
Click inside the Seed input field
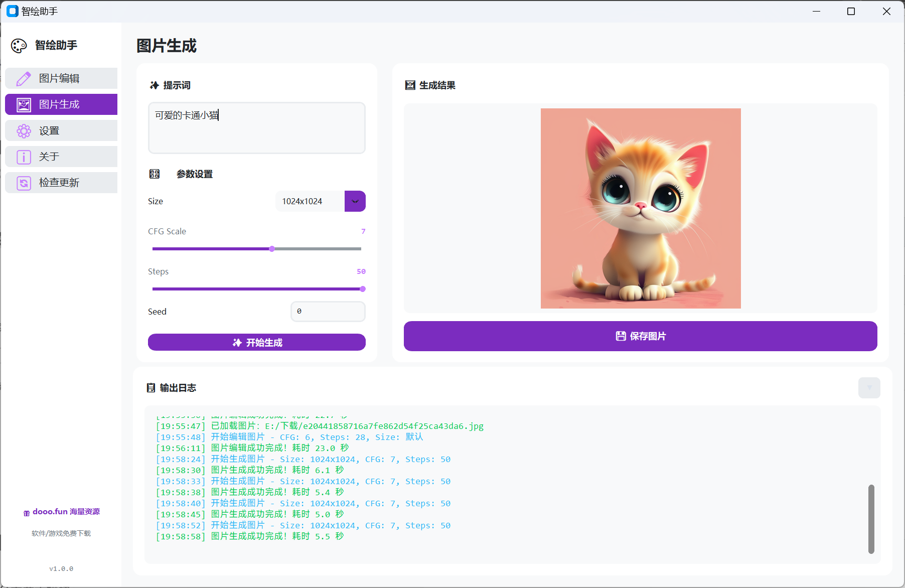328,311
